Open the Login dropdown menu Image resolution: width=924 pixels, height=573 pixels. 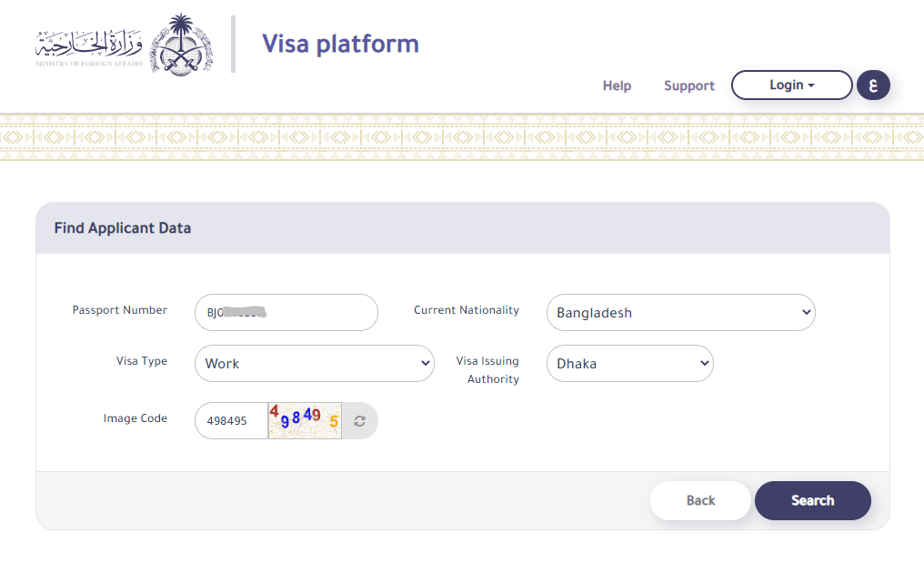[790, 85]
